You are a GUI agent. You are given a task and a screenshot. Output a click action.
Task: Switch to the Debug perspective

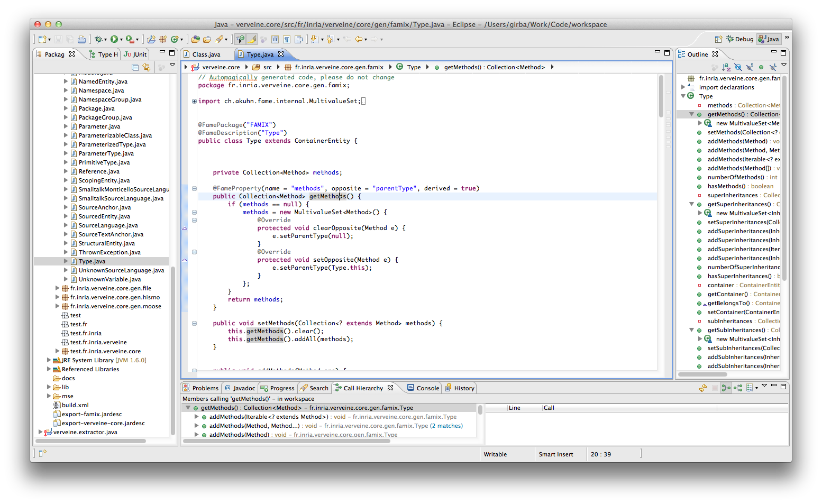(739, 39)
